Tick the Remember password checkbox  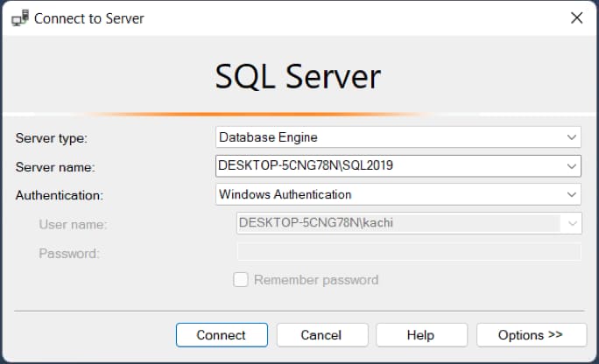[241, 280]
